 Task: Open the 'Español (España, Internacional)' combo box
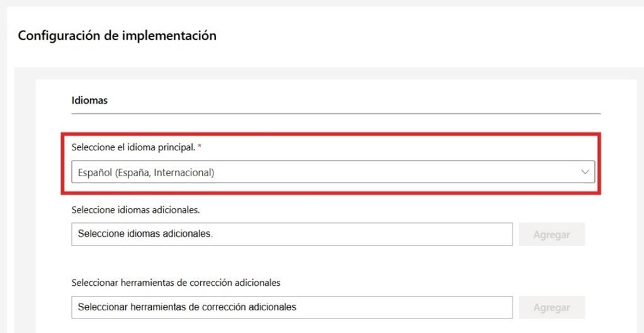pyautogui.click(x=332, y=172)
